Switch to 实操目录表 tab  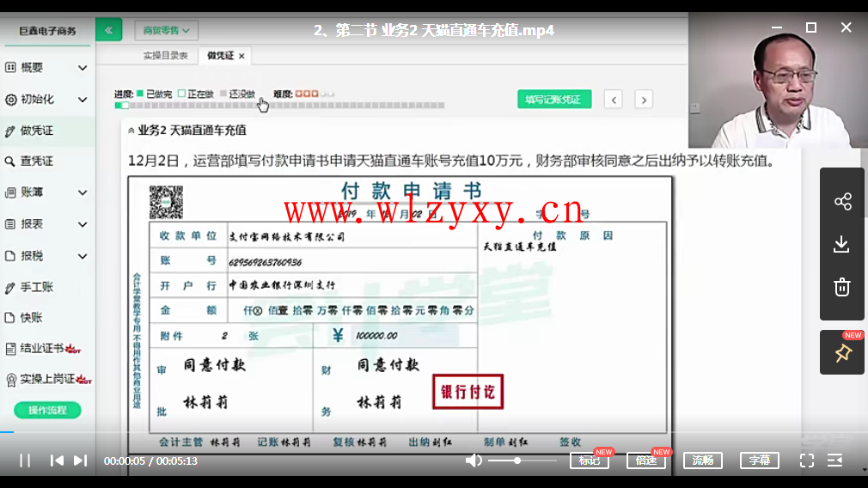(x=166, y=56)
